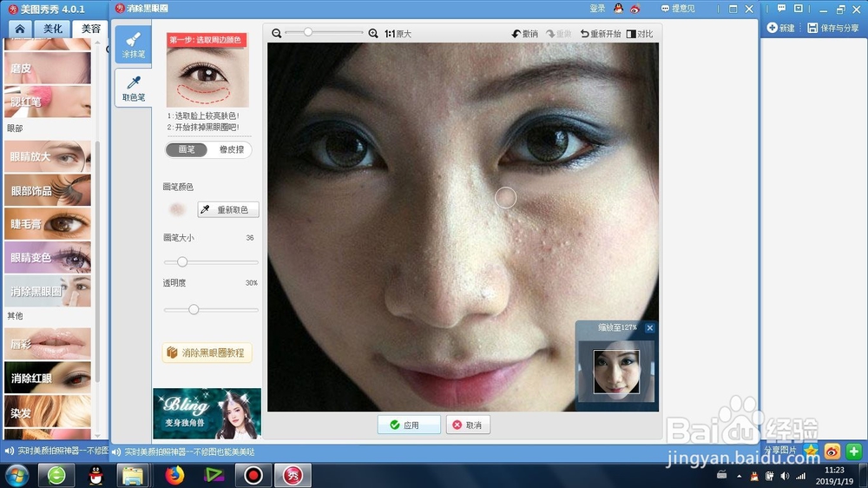868x488 pixels.
Task: Switch to the 美化 tab
Action: 53,29
